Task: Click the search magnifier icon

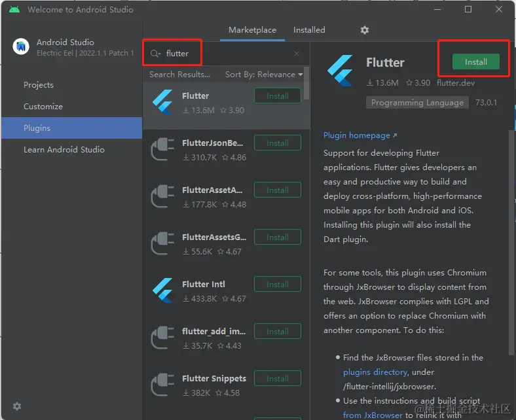Action: tap(155, 53)
